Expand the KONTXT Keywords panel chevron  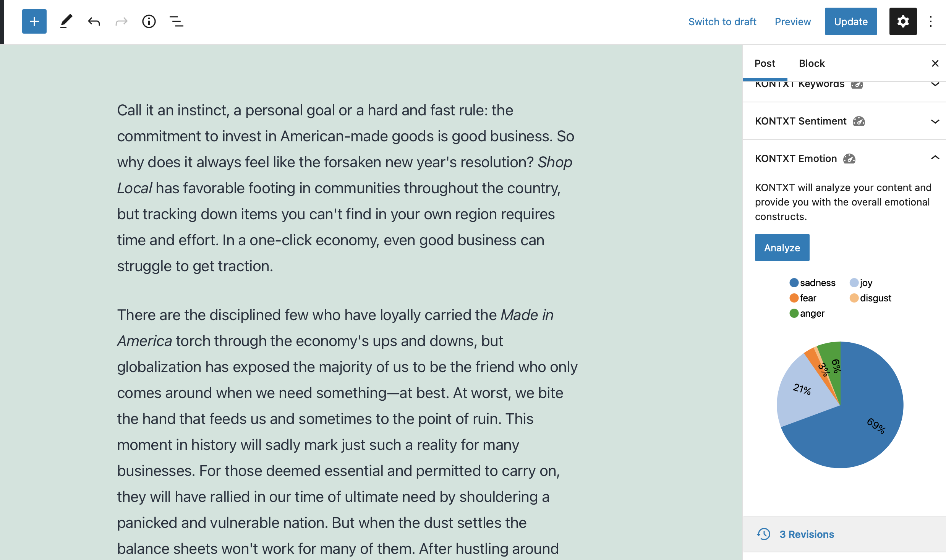[x=935, y=84]
